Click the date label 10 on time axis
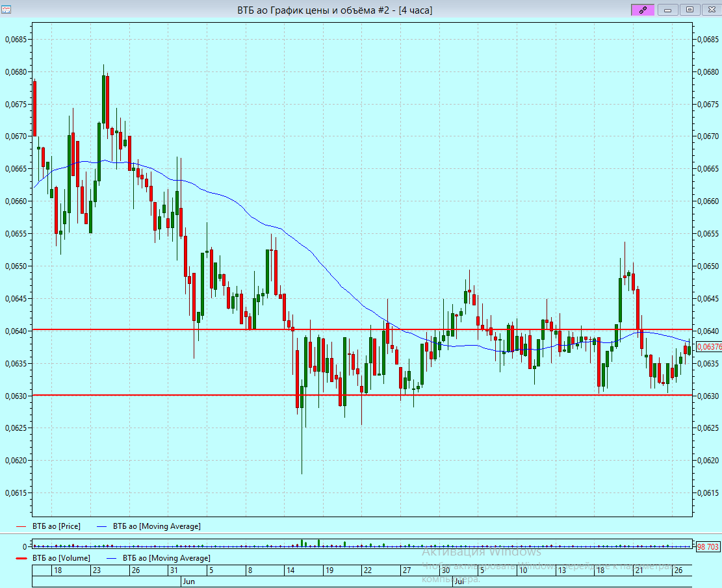This screenshot has width=722, height=588. (522, 570)
